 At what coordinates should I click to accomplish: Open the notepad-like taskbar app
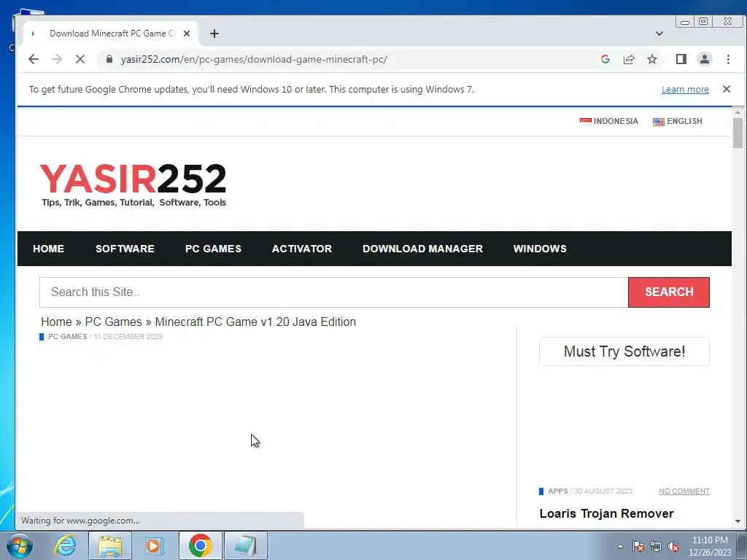coord(246,545)
